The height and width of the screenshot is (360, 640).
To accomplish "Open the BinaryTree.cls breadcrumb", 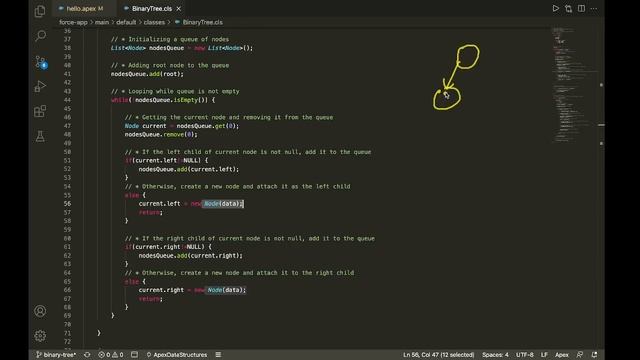I will [x=199, y=22].
